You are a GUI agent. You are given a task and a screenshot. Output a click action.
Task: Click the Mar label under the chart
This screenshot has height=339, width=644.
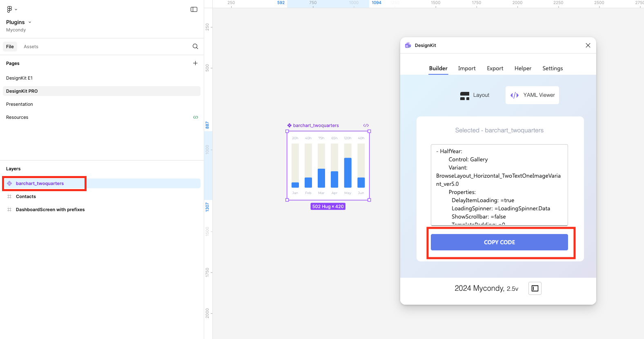(321, 193)
